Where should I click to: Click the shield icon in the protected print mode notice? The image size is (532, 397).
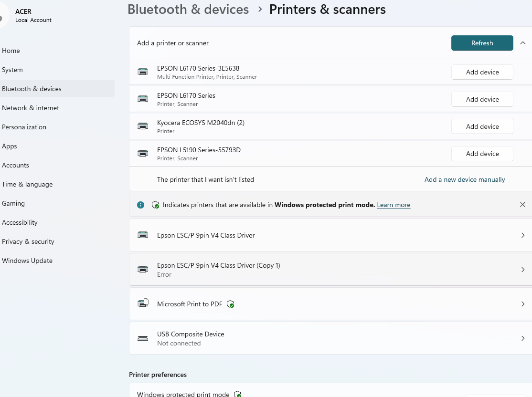tap(155, 205)
